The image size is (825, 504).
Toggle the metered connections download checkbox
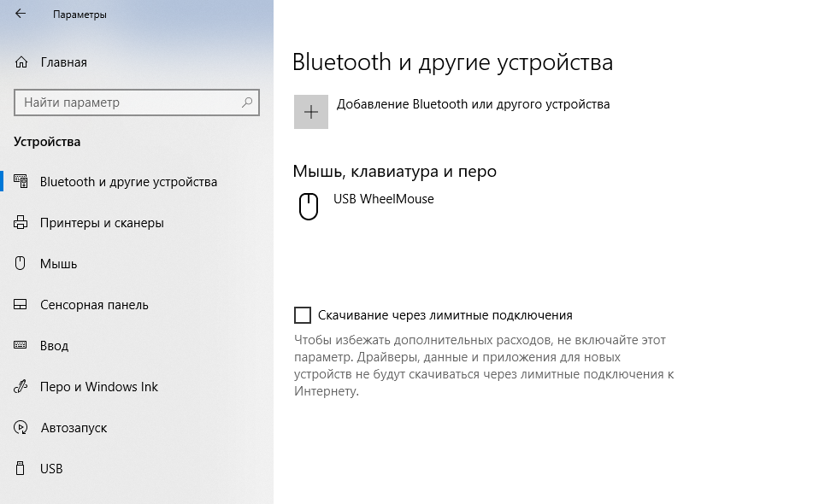(x=302, y=315)
